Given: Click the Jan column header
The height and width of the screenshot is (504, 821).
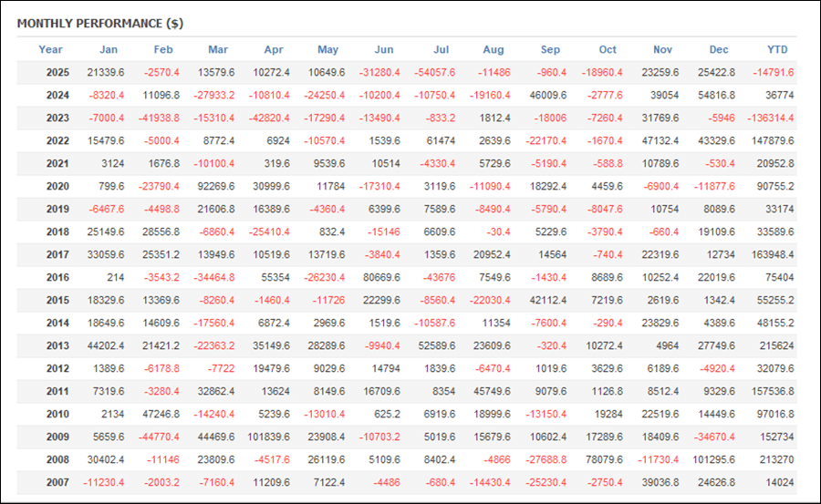Looking at the screenshot, I should 109,49.
